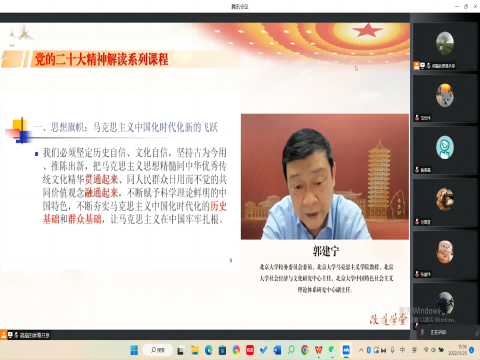Switch to the Tencent Meeting taskbar icon

346,350
